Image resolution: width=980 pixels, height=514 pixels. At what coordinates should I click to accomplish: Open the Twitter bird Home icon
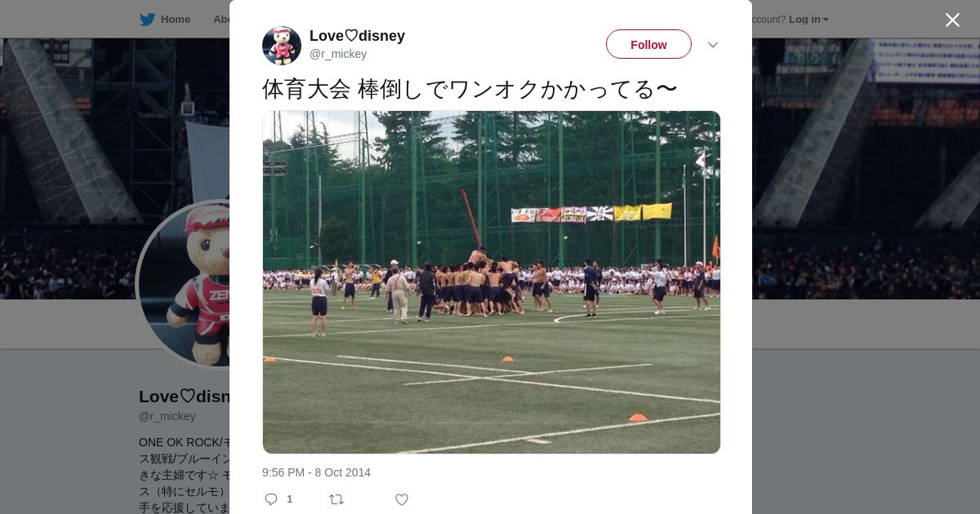pyautogui.click(x=147, y=20)
